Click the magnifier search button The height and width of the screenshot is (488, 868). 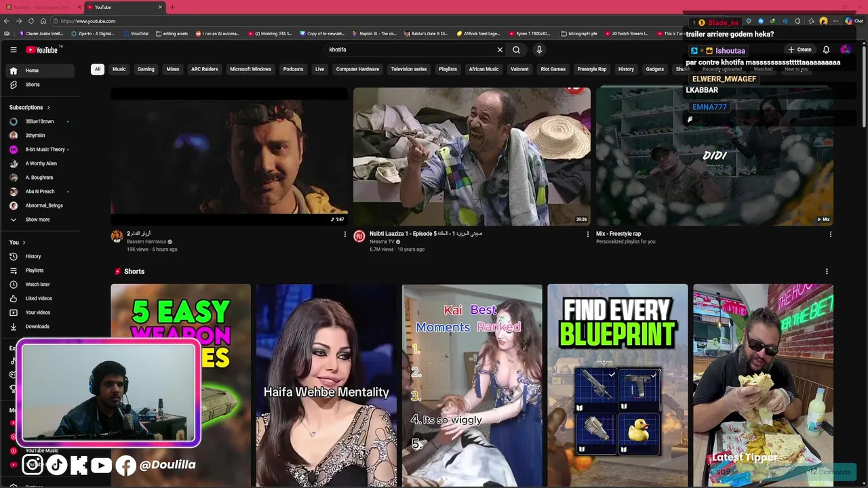[x=516, y=49]
